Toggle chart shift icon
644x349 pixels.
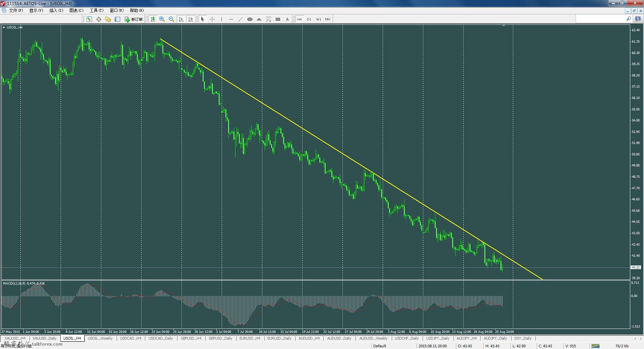[x=191, y=19]
